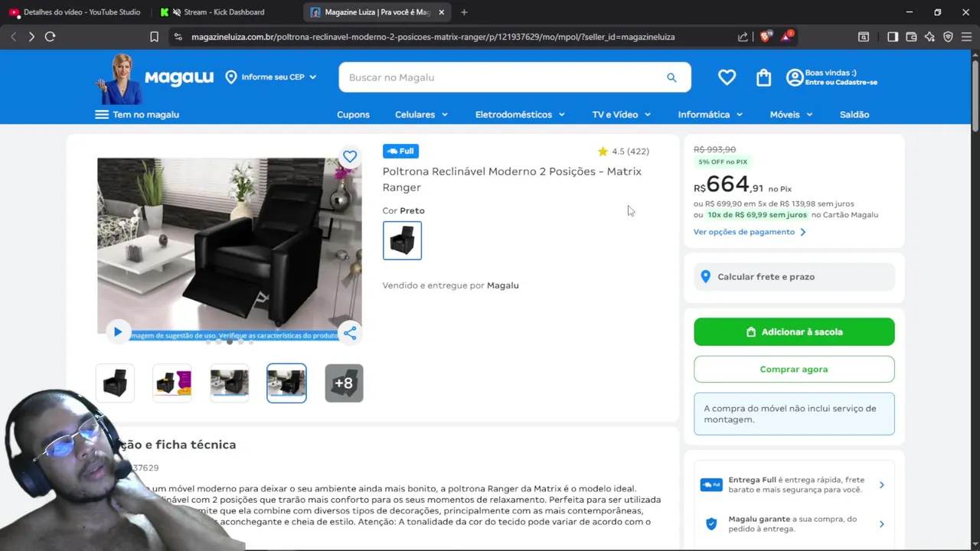Image resolution: width=980 pixels, height=551 pixels.
Task: Open the Tem no magalu hamburger menu
Action: click(102, 115)
